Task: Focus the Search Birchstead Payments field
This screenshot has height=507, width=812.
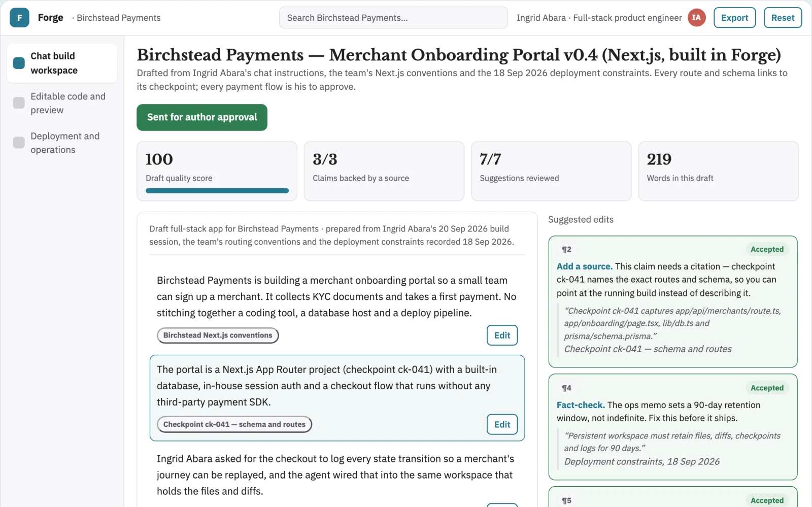Action: 393,18
